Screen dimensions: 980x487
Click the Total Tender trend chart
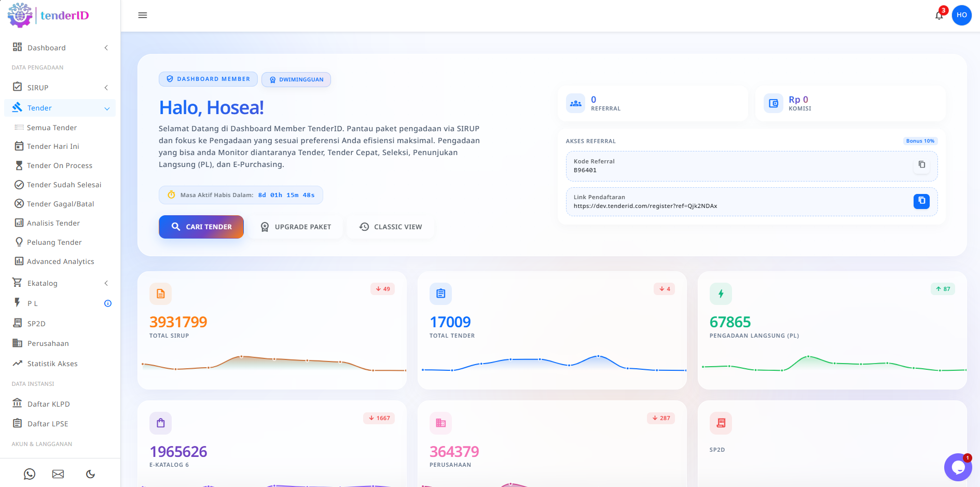[554, 363]
